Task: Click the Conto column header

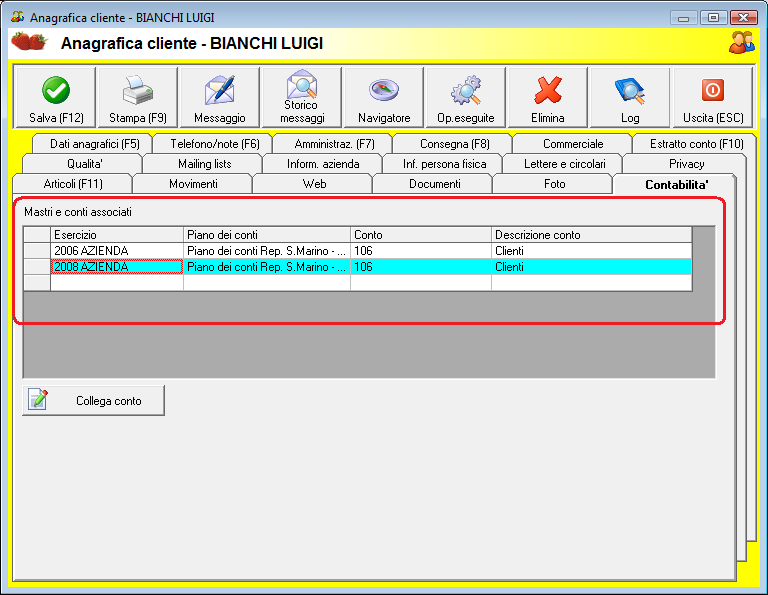Action: 421,235
